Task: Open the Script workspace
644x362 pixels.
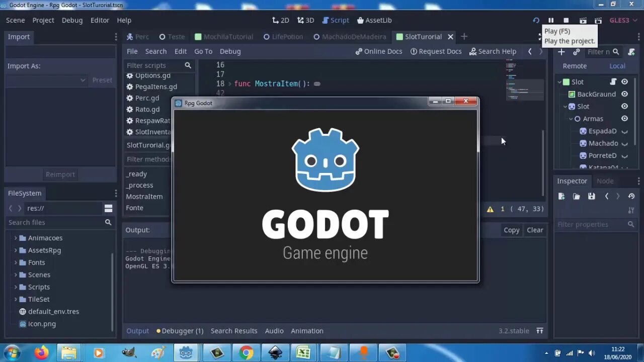Action: 336,20
